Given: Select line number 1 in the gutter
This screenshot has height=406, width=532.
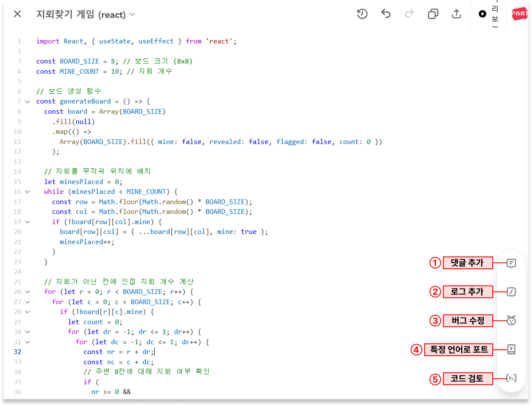Looking at the screenshot, I should (x=19, y=41).
